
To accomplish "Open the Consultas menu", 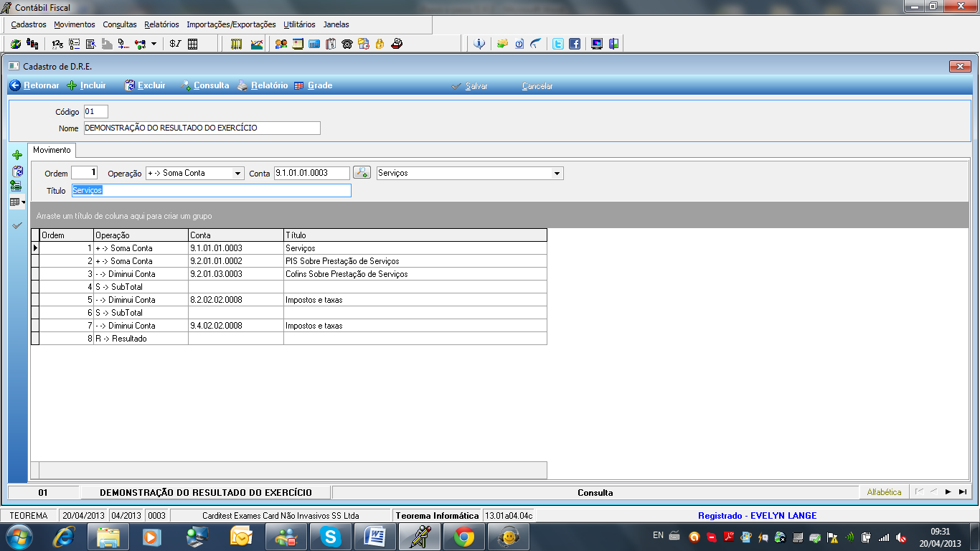I will coord(120,24).
